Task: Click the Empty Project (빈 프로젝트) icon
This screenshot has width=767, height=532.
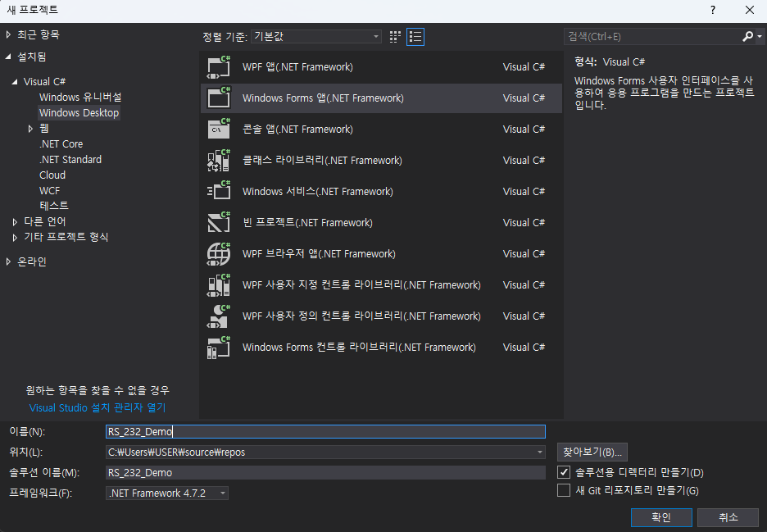Action: pos(218,223)
